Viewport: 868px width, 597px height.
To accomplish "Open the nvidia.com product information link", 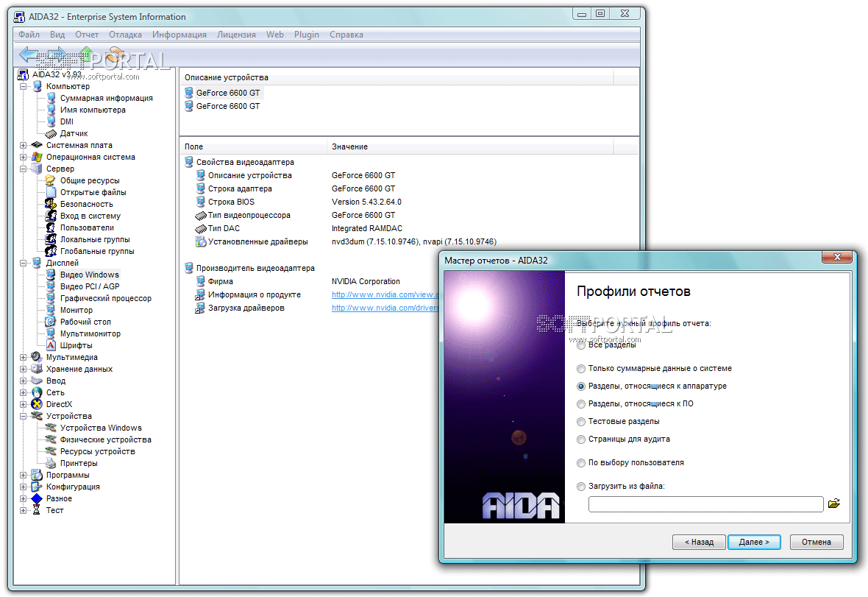I will (385, 294).
